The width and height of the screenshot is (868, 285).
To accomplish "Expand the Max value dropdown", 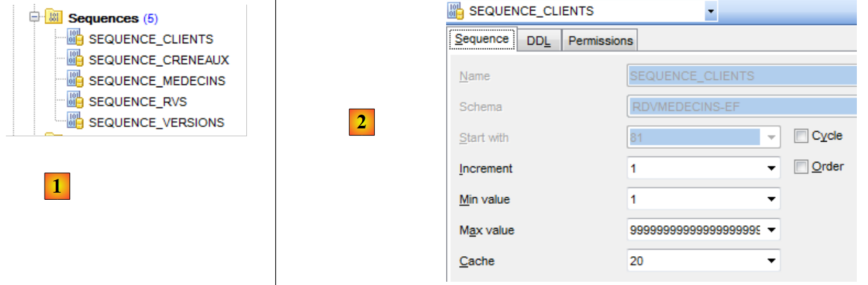I will (x=770, y=230).
